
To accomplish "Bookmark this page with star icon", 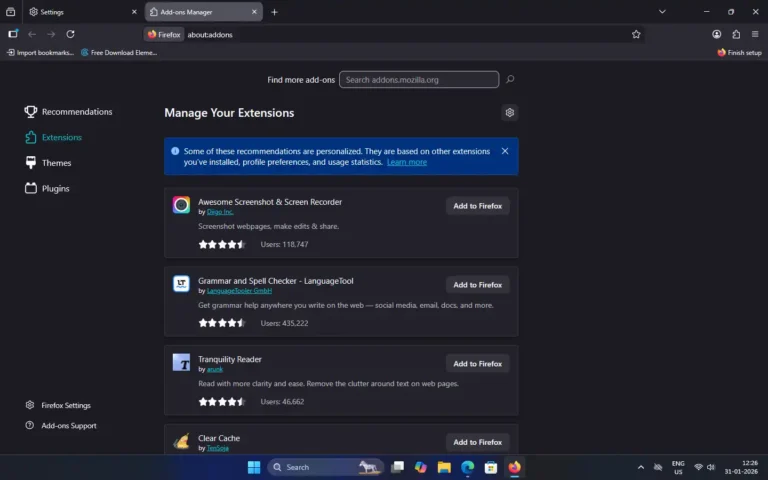I will click(x=636, y=34).
